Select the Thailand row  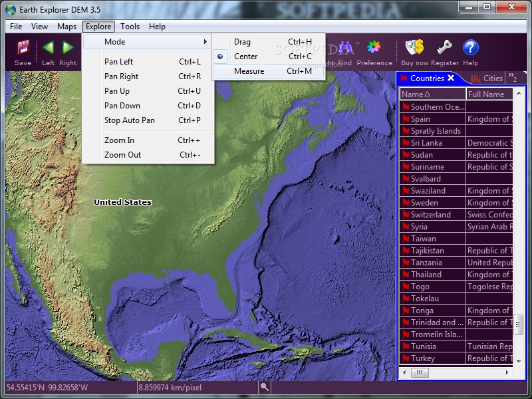[x=456, y=275]
